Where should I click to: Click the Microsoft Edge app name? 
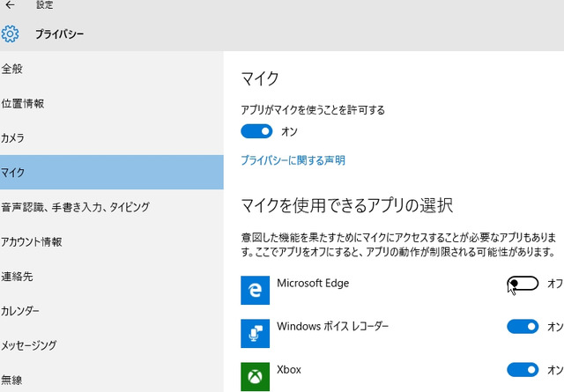[x=313, y=283]
